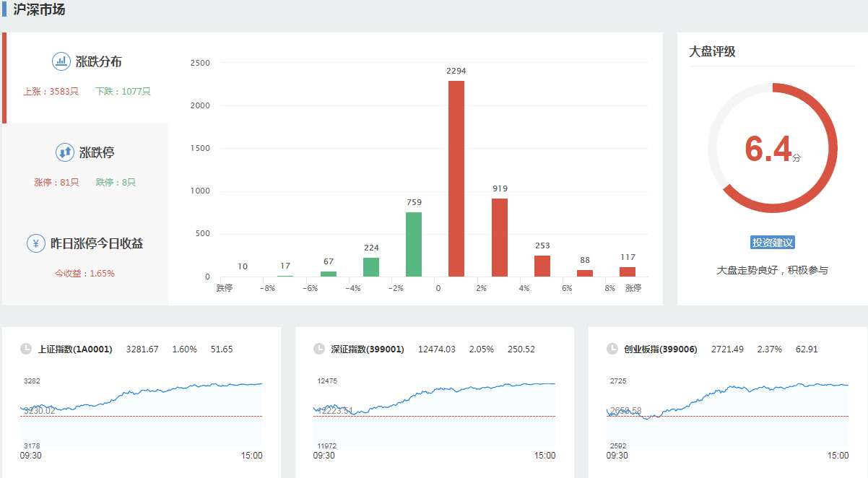Click the red bar labeled 919
This screenshot has height=478, width=868.
point(500,237)
